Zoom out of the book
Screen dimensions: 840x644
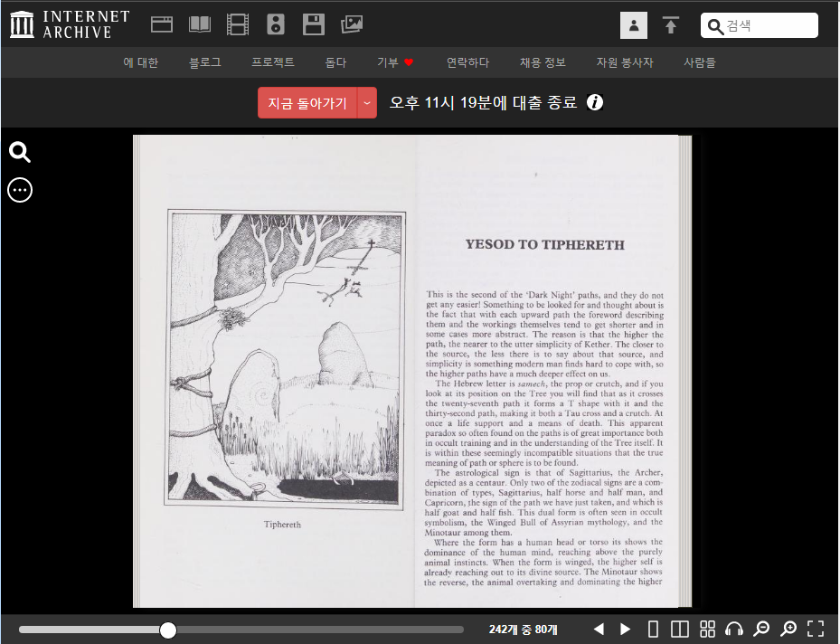click(x=761, y=629)
